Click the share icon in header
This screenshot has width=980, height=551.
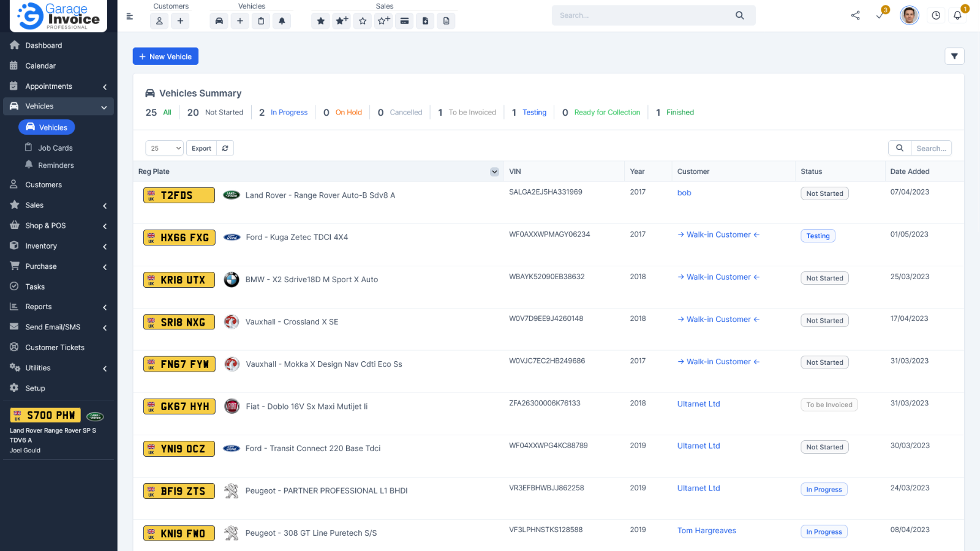855,15
